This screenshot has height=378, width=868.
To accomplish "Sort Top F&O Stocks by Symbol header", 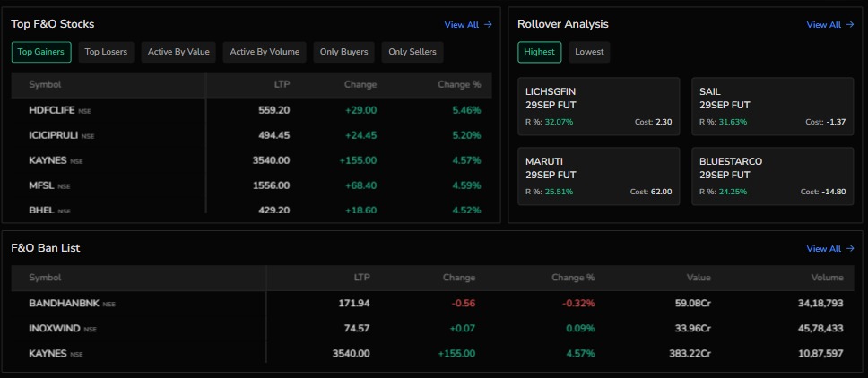I will pyautogui.click(x=45, y=84).
